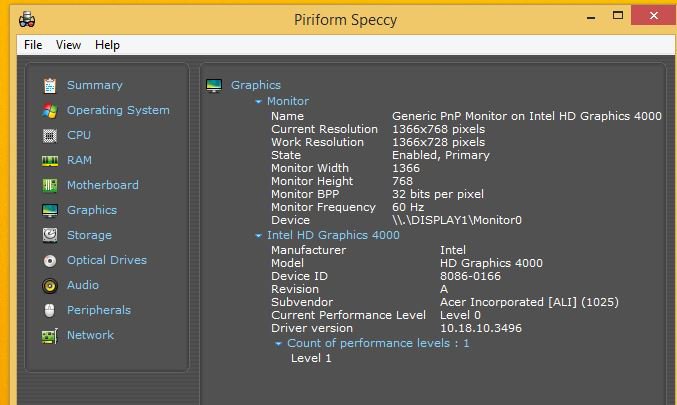Show the Peripherals section
Viewport: 677px width, 405px height.
99,310
